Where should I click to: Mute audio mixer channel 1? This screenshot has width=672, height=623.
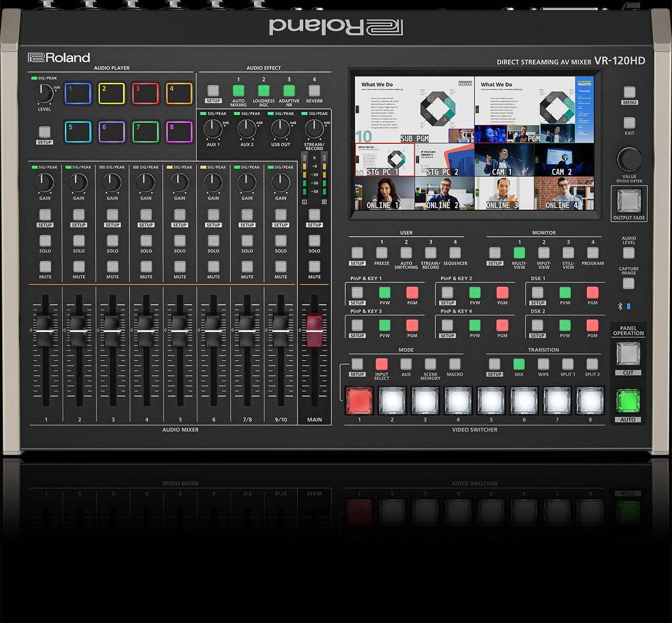click(45, 267)
